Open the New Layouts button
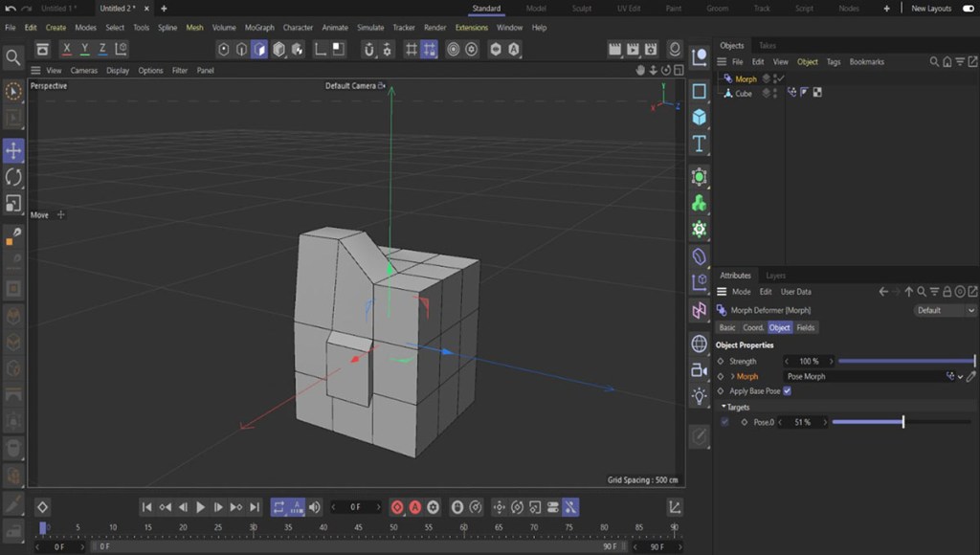Viewport: 980px width, 555px height. point(930,9)
